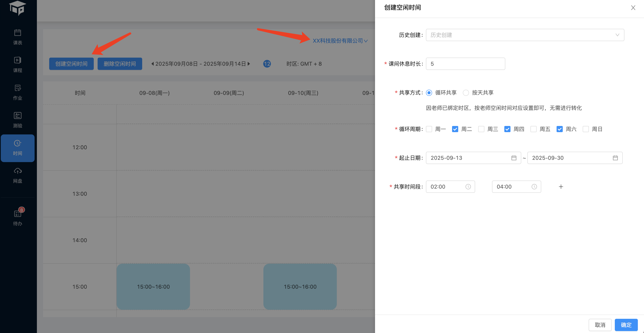Expand the 历史创建 dropdown
This screenshot has width=644, height=333.
click(525, 35)
